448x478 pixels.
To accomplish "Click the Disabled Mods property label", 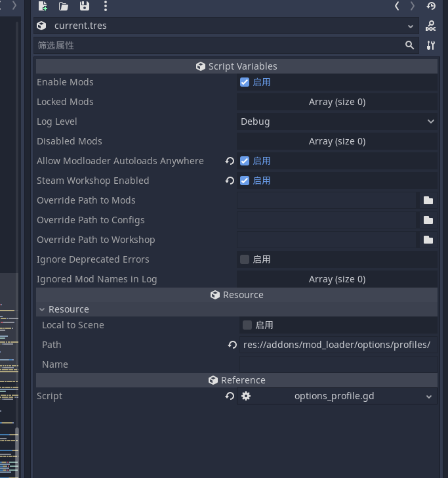I will pos(69,141).
